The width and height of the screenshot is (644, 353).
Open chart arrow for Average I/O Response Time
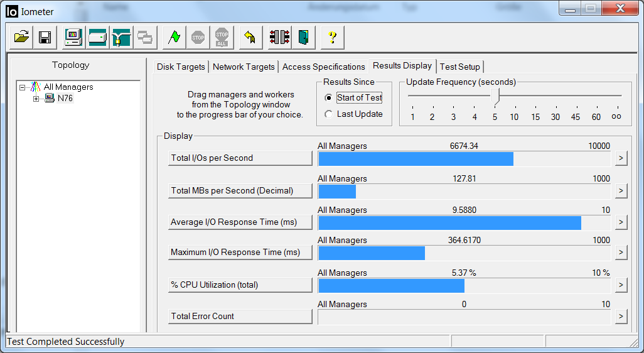621,222
